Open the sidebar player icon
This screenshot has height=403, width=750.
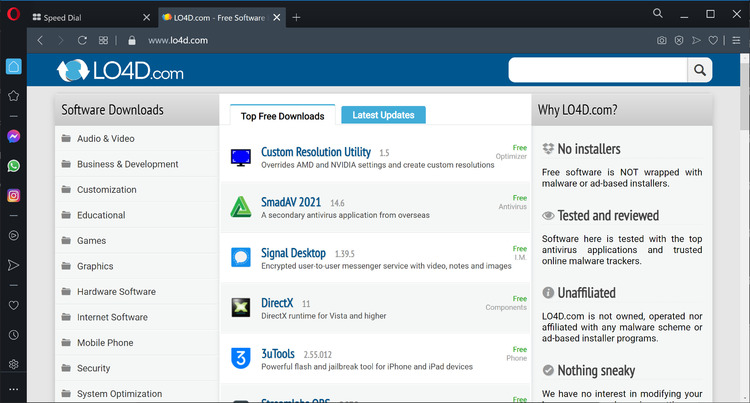click(13, 236)
